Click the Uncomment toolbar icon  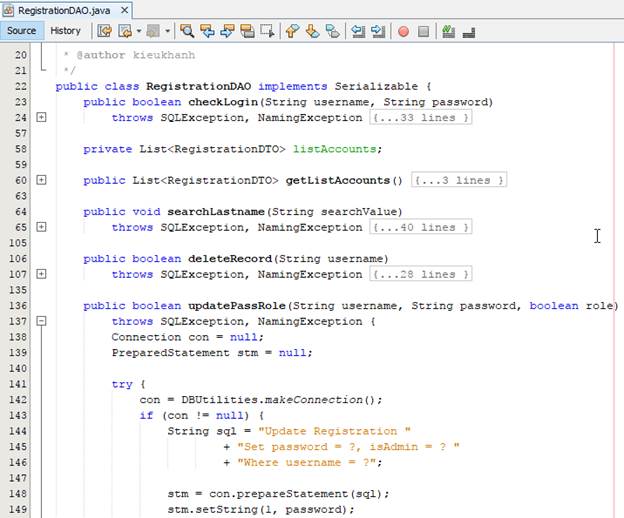[469, 32]
